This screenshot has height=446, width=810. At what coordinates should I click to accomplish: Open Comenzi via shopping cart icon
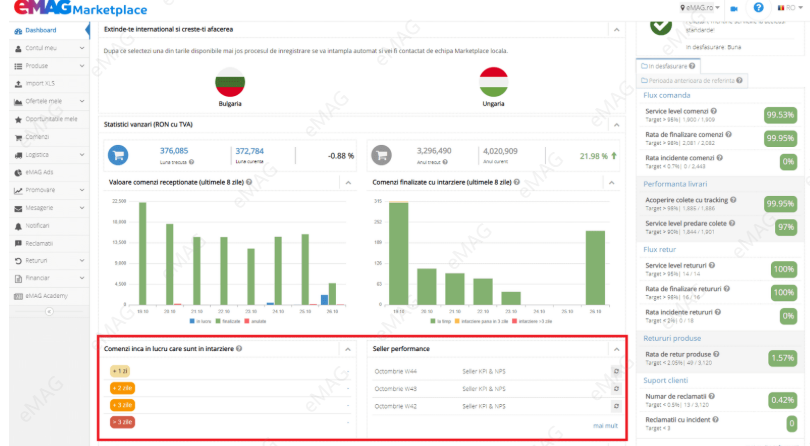[x=18, y=137]
